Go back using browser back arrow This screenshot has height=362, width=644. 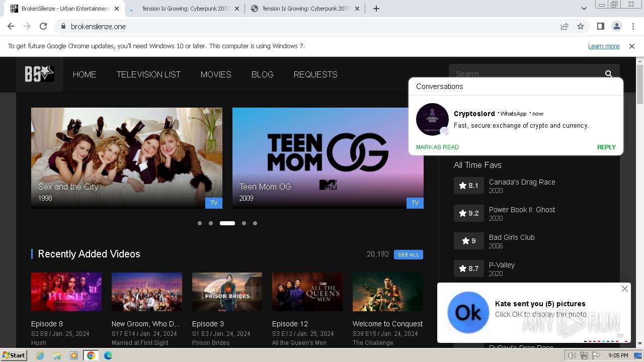pos(11,26)
